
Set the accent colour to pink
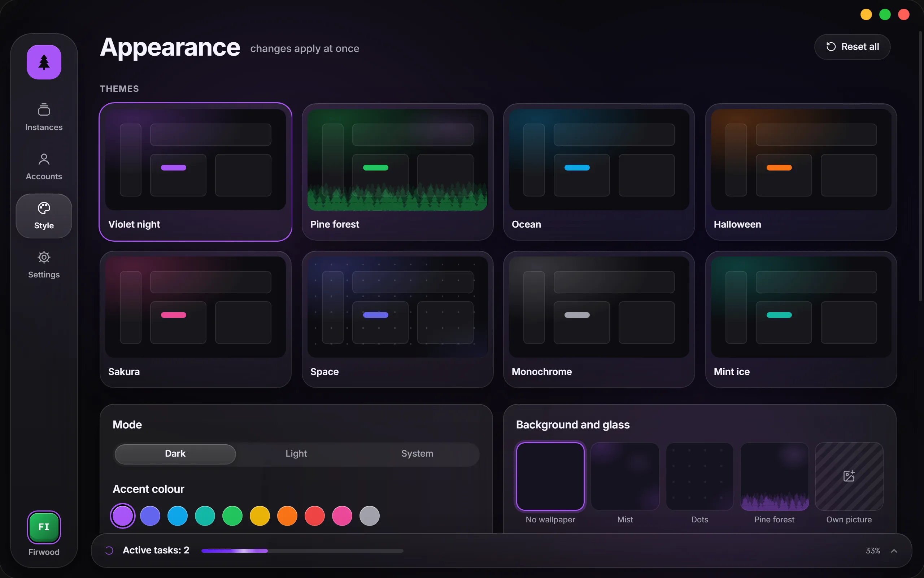tap(342, 516)
